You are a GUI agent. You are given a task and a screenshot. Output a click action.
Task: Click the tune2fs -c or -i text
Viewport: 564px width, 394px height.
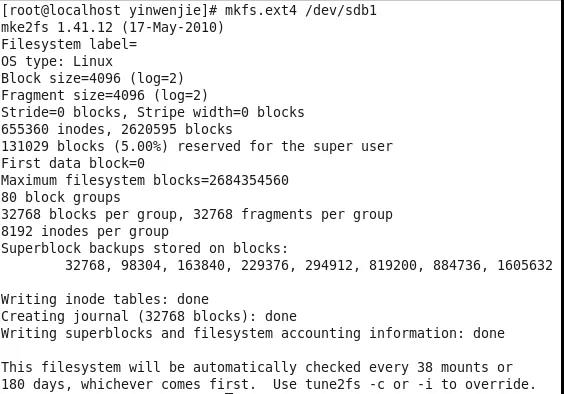[x=369, y=384]
